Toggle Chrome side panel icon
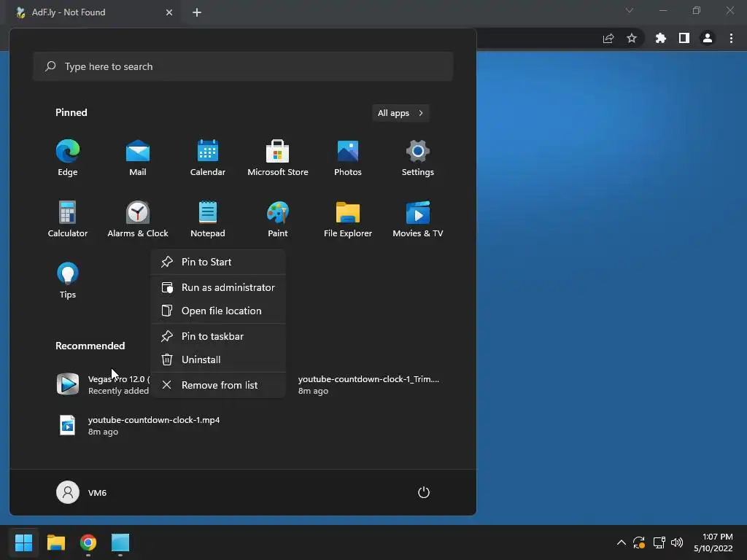The image size is (747, 560). (684, 38)
